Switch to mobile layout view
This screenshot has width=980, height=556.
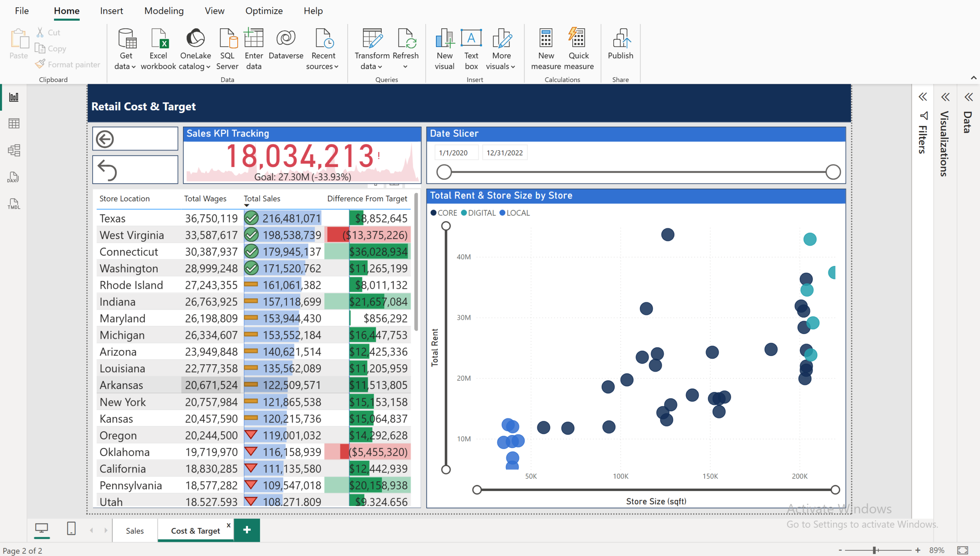coord(71,529)
